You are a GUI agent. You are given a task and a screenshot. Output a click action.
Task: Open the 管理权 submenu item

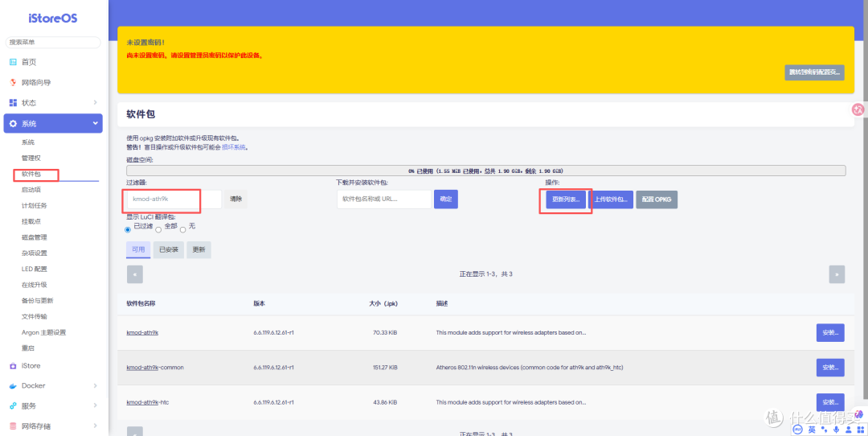point(31,158)
